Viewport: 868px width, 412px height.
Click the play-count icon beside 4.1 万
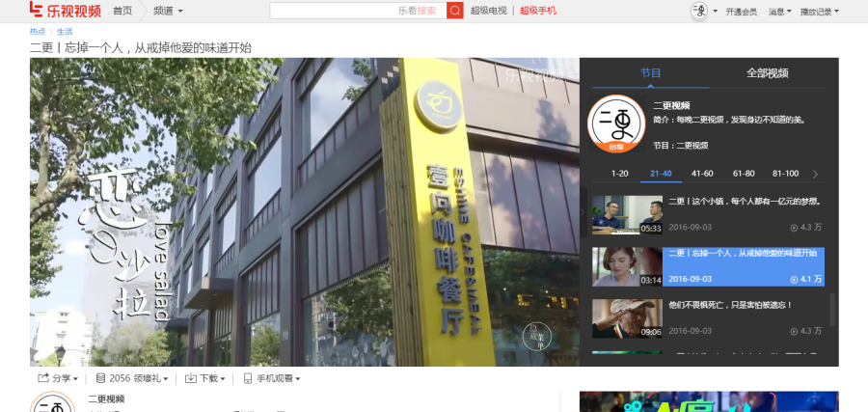(794, 279)
